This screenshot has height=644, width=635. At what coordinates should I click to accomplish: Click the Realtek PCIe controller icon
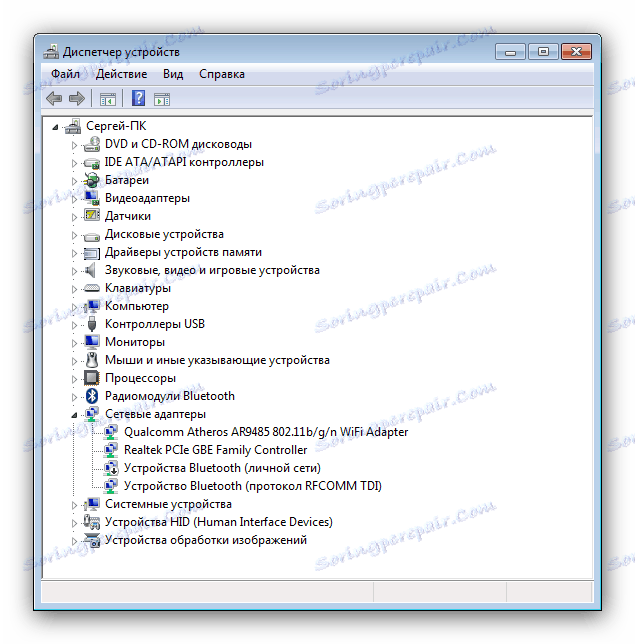tap(110, 450)
